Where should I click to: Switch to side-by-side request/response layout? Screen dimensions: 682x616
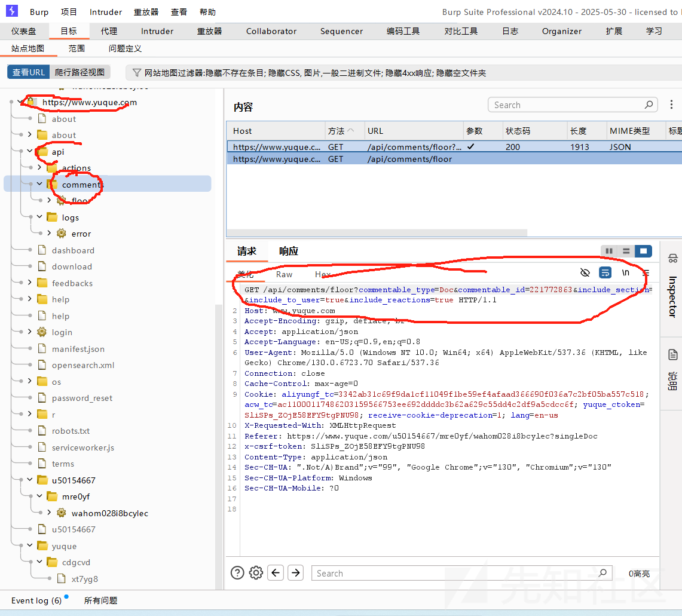coord(609,251)
